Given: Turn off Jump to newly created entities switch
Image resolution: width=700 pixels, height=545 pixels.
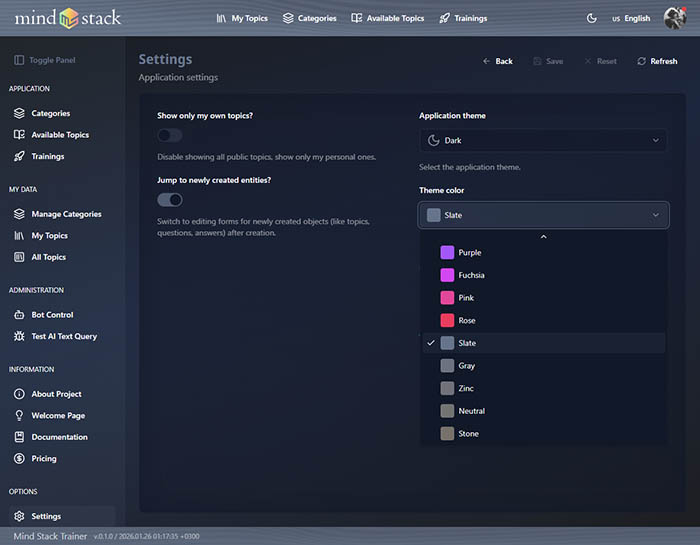Looking at the screenshot, I should (x=170, y=200).
